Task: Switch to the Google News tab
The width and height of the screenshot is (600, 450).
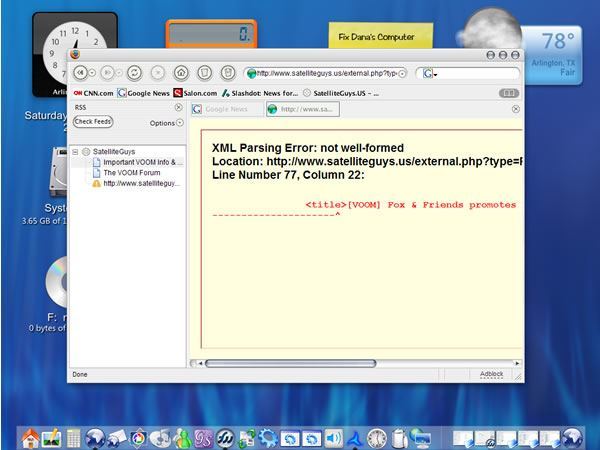Action: click(x=227, y=109)
